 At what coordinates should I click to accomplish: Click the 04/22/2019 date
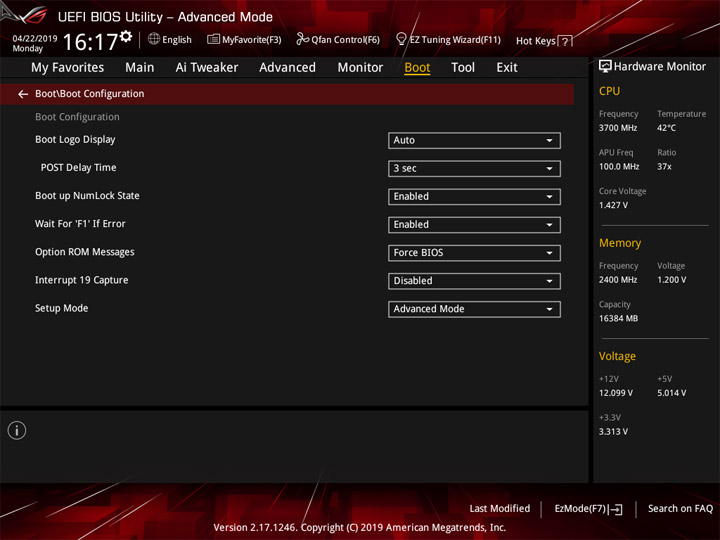pyautogui.click(x=35, y=39)
